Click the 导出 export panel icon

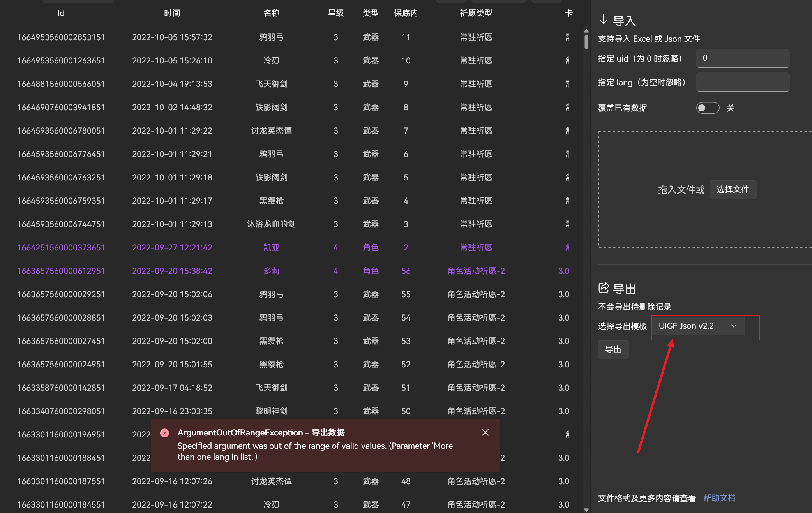tap(604, 288)
